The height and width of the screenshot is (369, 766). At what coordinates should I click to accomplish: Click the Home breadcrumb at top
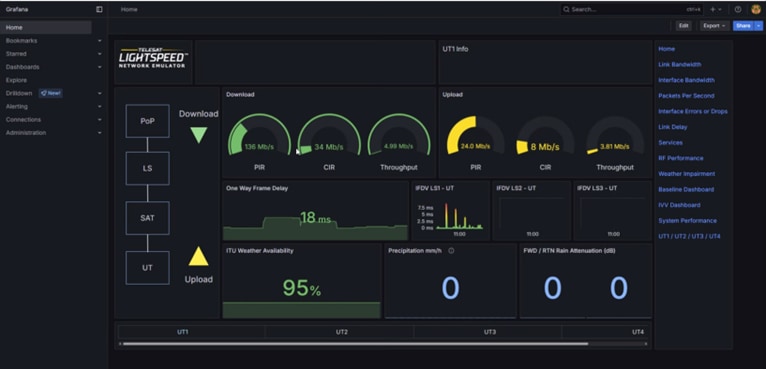[129, 9]
